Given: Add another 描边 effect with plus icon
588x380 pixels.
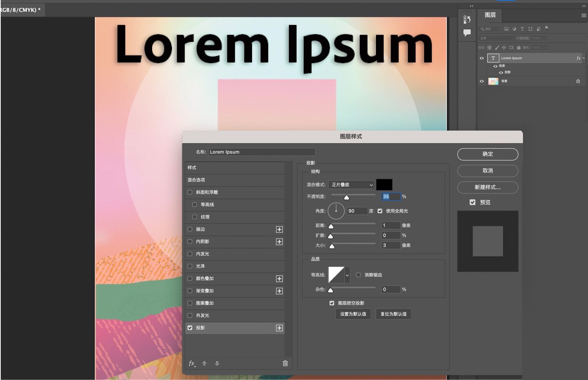Looking at the screenshot, I should [279, 230].
